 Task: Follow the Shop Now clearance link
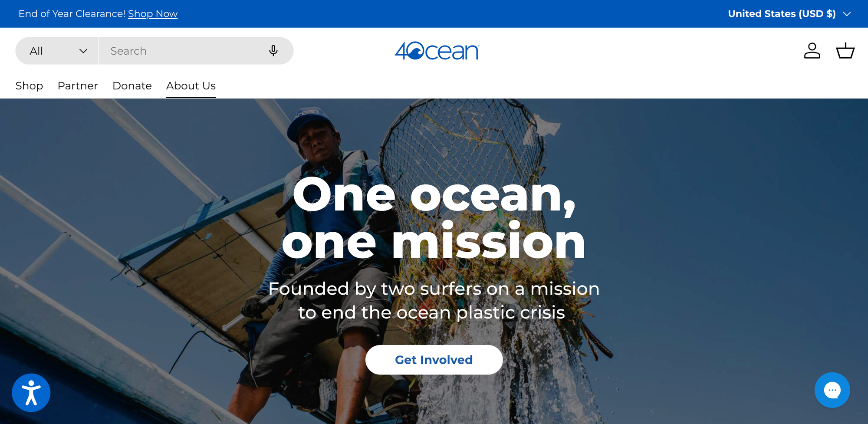(153, 14)
